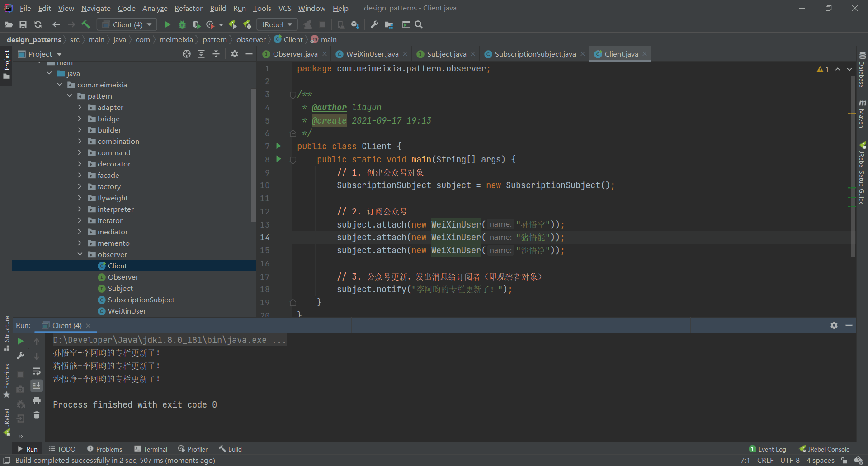868x466 pixels.
Task: Collapse the observer package
Action: [x=80, y=254]
